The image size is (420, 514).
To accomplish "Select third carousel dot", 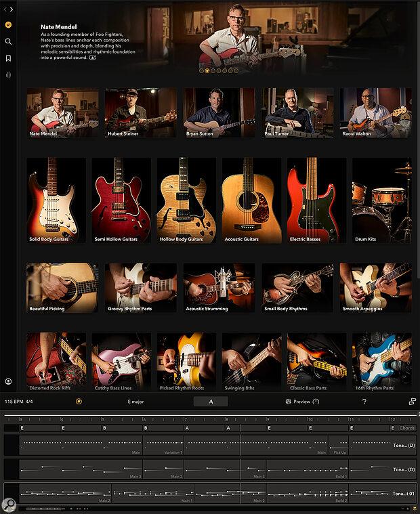I will tap(213, 70).
